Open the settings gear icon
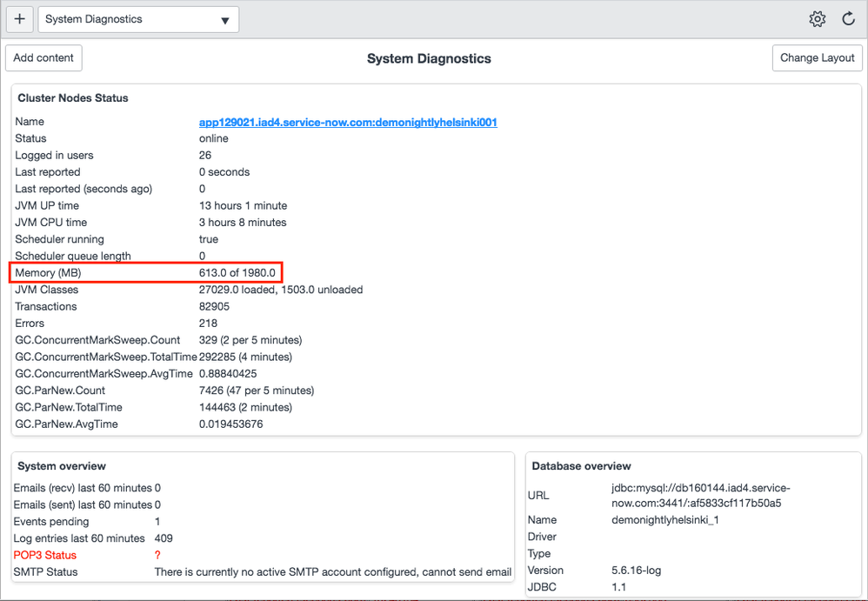The height and width of the screenshot is (601, 868). 817,19
